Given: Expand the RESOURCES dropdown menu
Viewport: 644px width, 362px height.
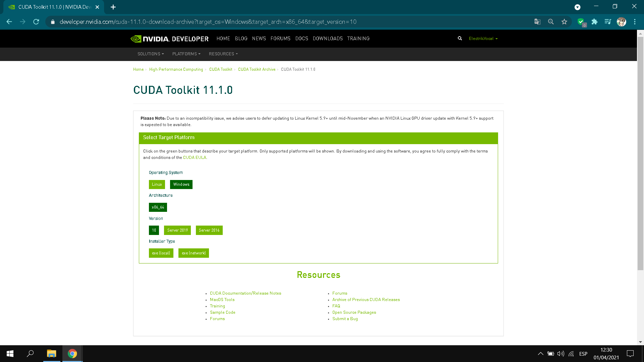Looking at the screenshot, I should [x=223, y=54].
